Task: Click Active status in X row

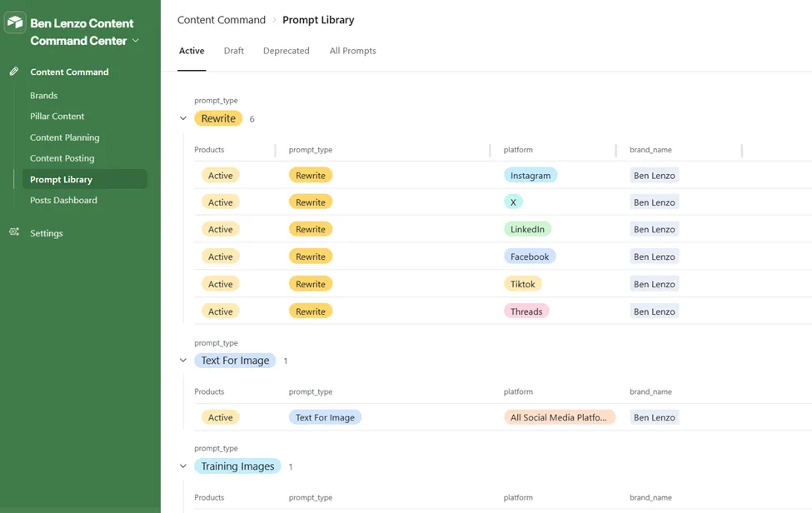Action: tap(220, 202)
